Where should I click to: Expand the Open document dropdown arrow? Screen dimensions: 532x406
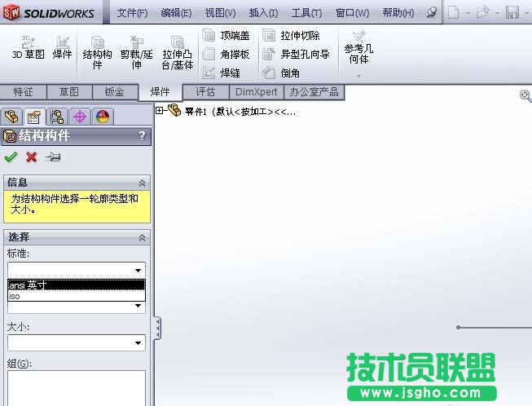point(497,14)
